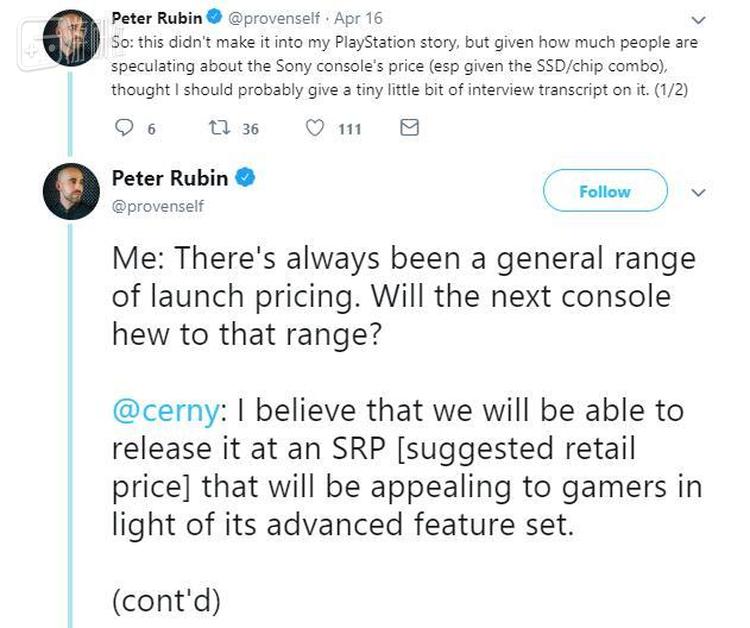Open the chevron menu next to Follow
Screen dimensions: 750x628
698,192
